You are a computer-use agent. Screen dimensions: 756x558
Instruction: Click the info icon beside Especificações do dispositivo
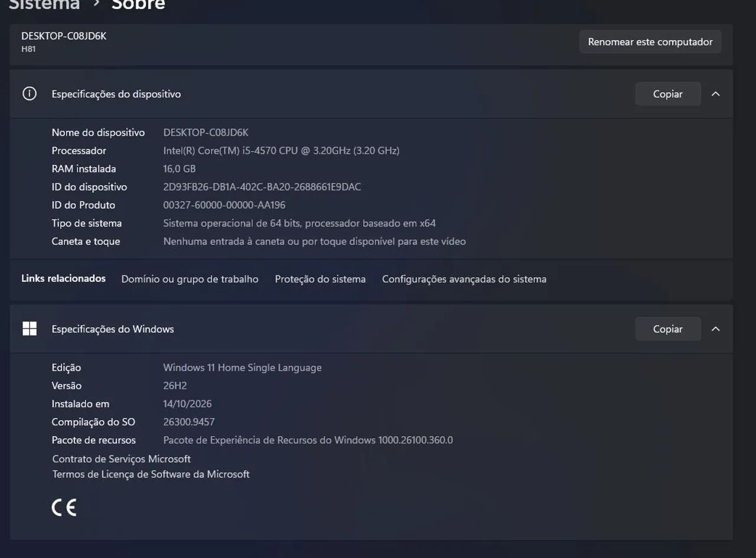click(30, 93)
